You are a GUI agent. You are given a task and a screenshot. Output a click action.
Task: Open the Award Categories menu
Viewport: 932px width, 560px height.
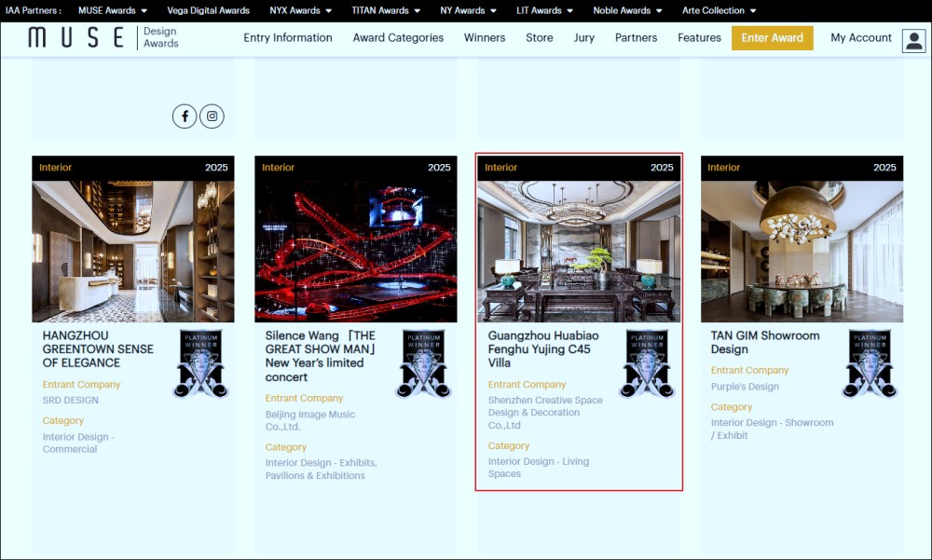[398, 38]
